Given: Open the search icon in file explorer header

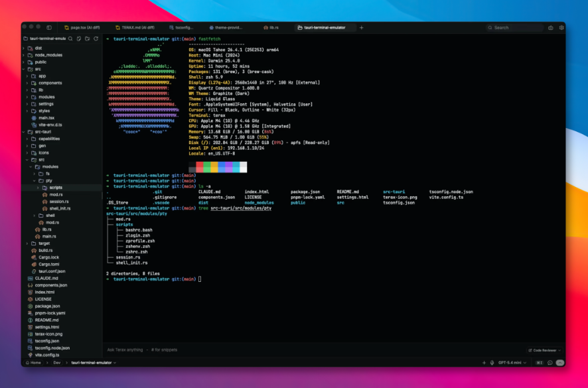Looking at the screenshot, I should click(x=70, y=38).
